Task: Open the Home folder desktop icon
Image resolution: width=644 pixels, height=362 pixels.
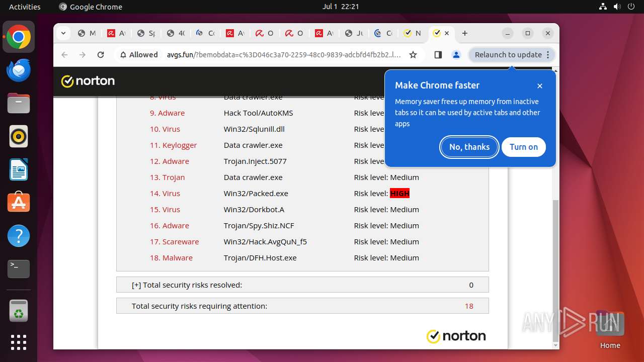Action: 610,330
